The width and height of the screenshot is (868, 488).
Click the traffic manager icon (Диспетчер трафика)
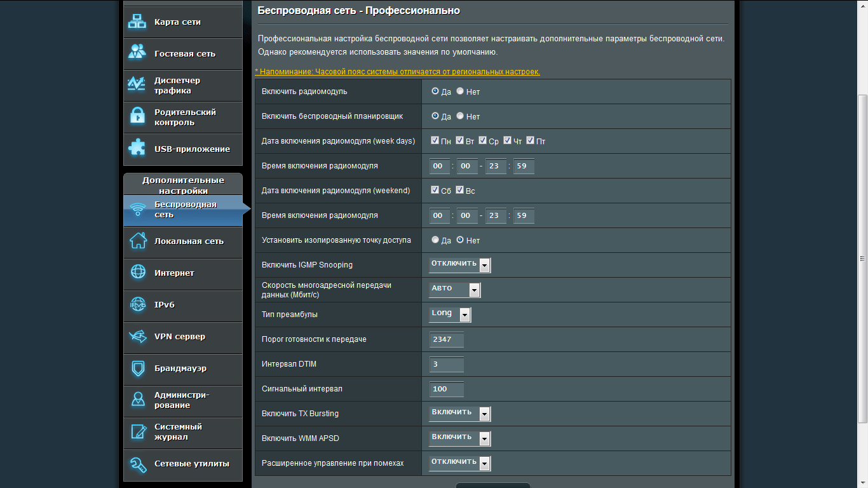pyautogui.click(x=137, y=85)
